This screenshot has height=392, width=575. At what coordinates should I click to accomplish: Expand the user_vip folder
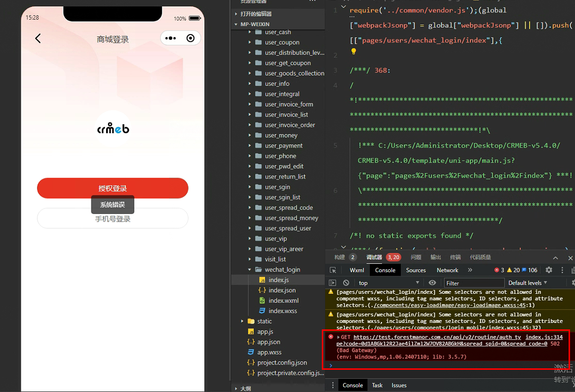(249, 239)
